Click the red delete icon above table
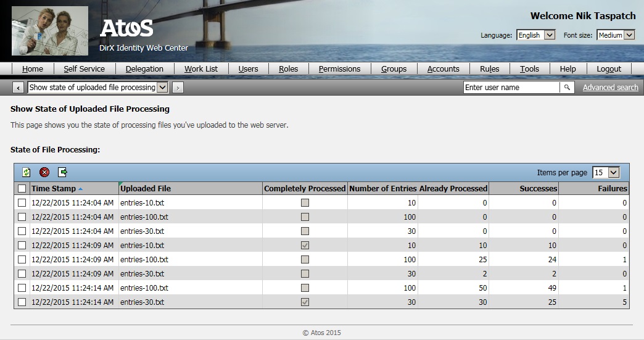Image resolution: width=644 pixels, height=340 pixels. pos(44,173)
